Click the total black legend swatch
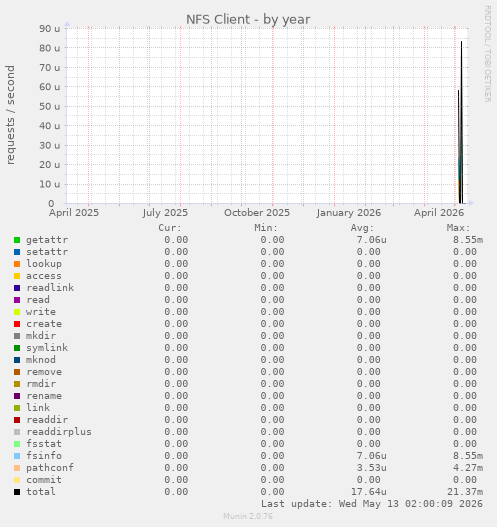Image resolution: width=497 pixels, height=527 pixels. point(17,492)
